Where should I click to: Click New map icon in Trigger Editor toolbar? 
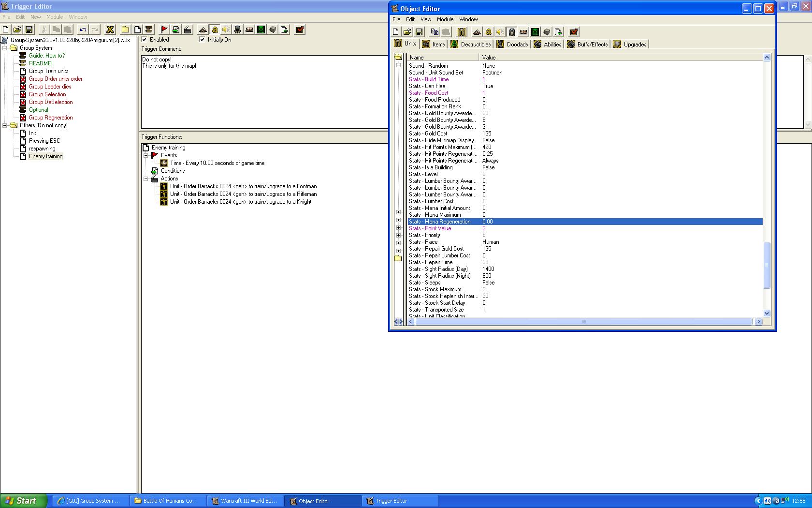pyautogui.click(x=6, y=30)
